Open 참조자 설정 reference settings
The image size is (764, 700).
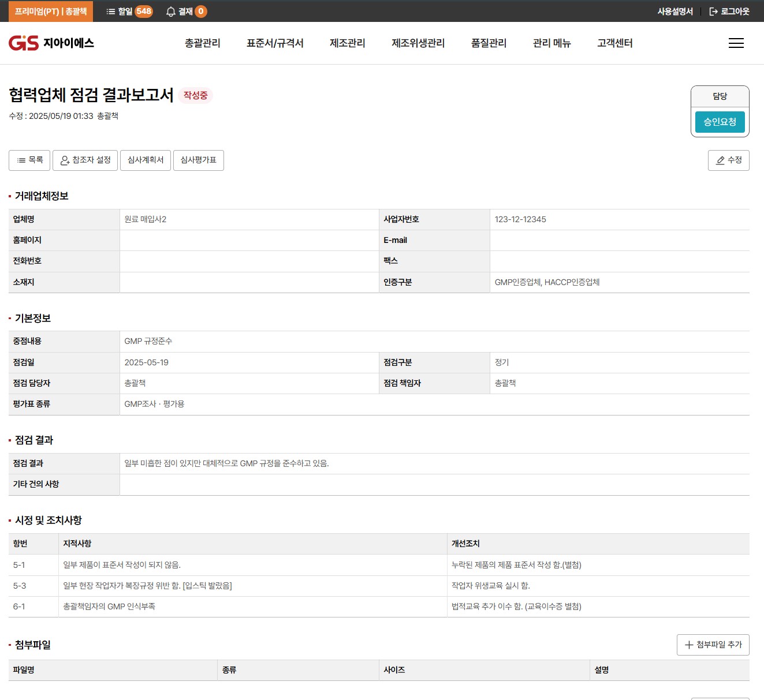pyautogui.click(x=85, y=160)
